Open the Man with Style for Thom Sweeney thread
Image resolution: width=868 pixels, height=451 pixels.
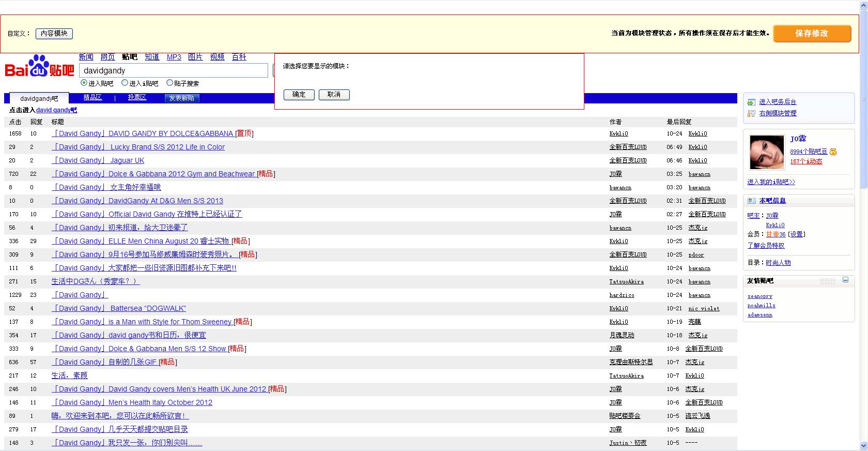pos(142,322)
